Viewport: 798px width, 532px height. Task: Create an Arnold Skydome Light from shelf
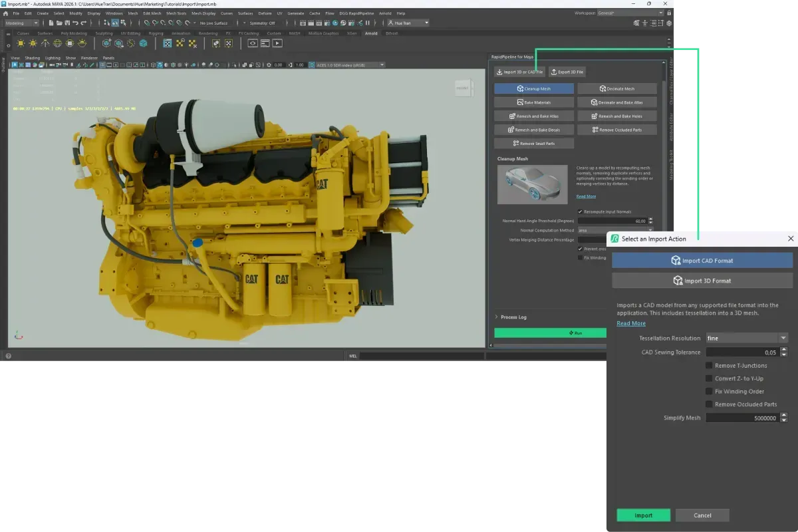[x=57, y=43]
